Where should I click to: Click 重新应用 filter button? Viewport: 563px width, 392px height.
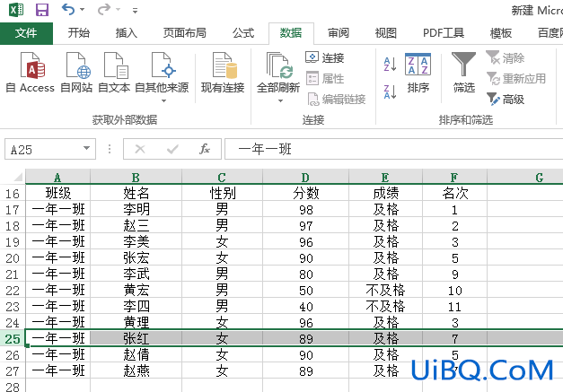click(x=516, y=79)
